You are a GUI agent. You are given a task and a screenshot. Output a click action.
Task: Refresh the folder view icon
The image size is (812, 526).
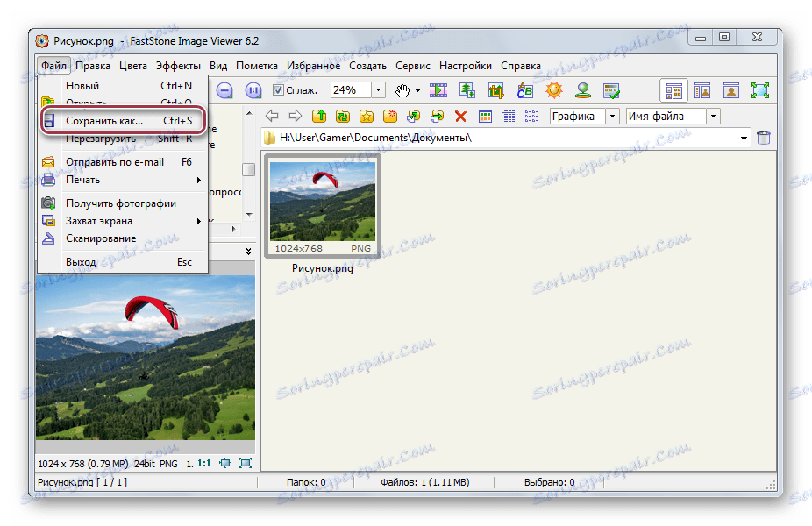click(342, 116)
